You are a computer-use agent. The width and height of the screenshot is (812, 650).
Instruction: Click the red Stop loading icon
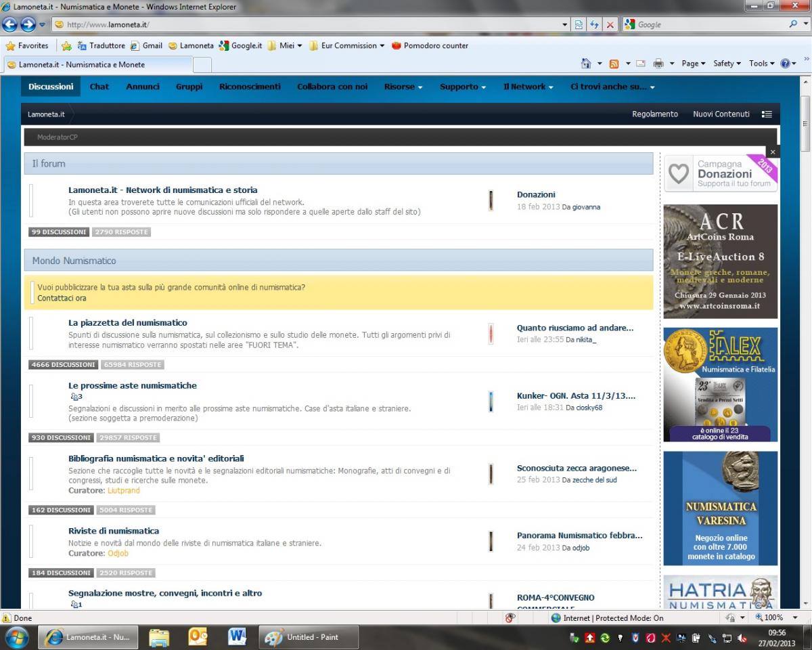(610, 25)
